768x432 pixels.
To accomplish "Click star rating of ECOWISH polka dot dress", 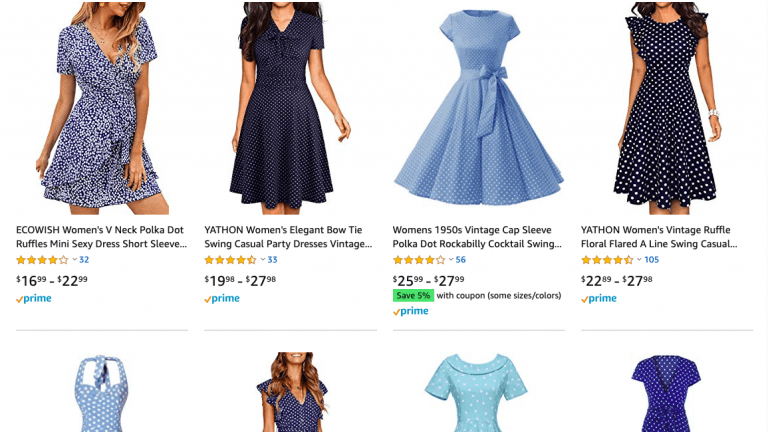I will [42, 260].
